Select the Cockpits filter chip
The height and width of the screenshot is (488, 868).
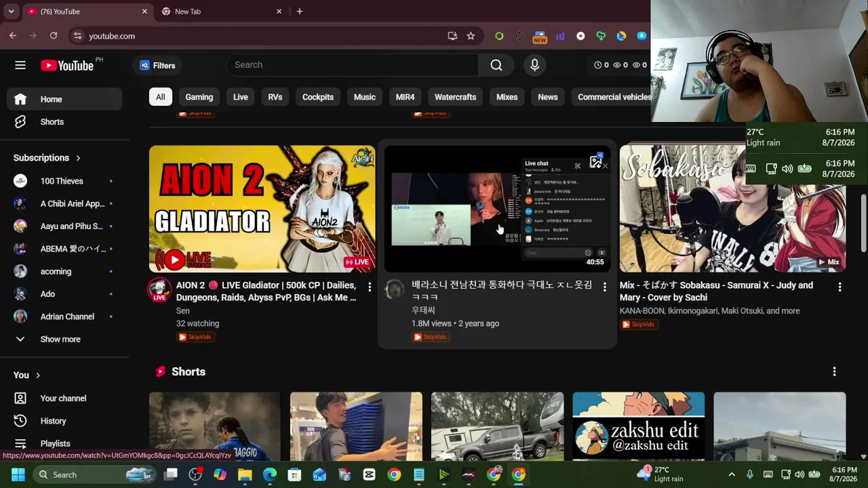318,97
